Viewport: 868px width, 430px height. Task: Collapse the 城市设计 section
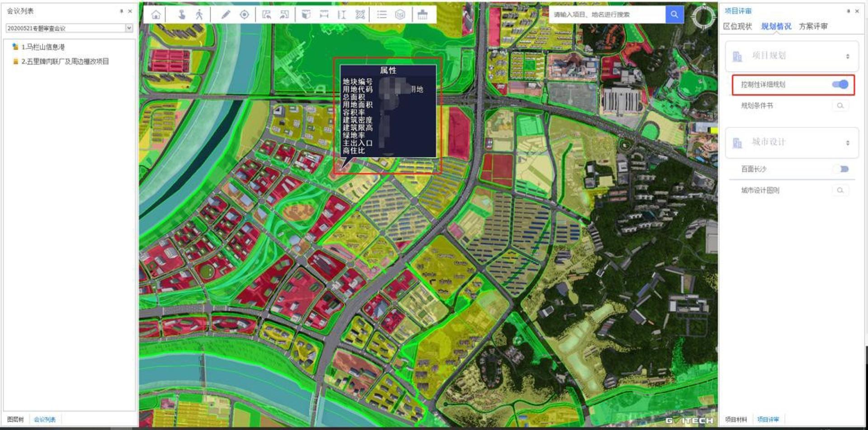tap(847, 143)
